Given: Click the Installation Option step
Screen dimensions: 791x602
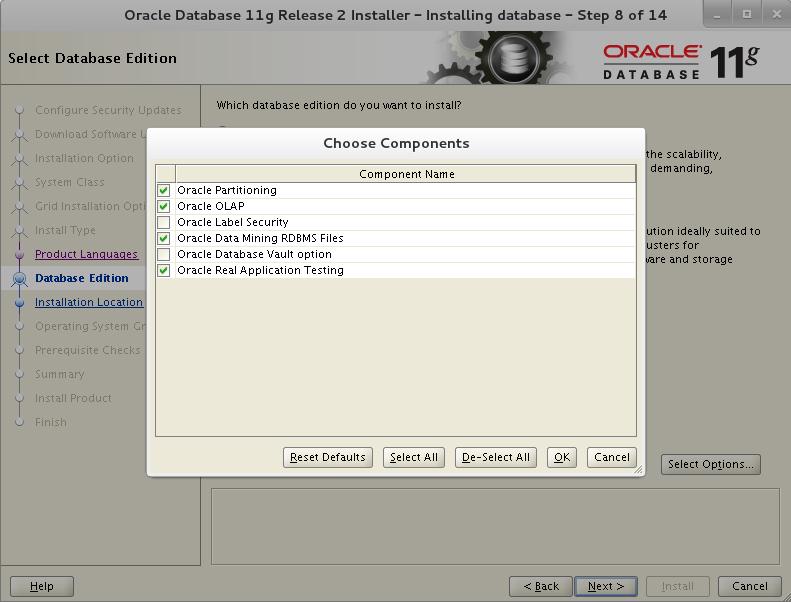Looking at the screenshot, I should pyautogui.click(x=84, y=158).
